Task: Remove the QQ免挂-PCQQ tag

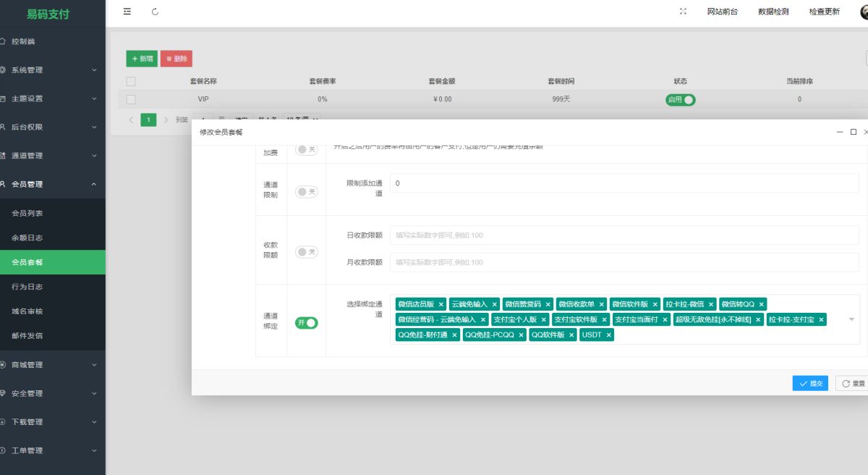Action: [x=521, y=335]
